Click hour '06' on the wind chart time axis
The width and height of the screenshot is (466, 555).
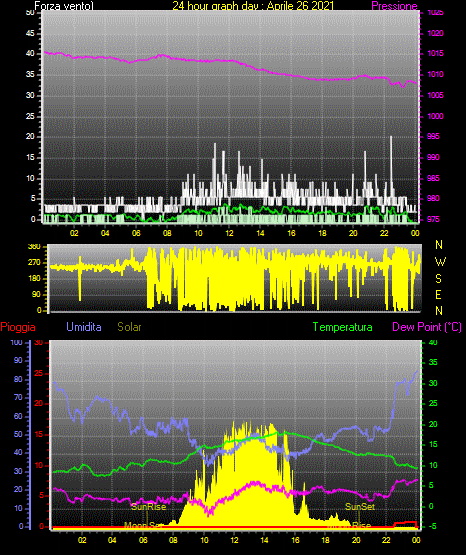(x=136, y=233)
